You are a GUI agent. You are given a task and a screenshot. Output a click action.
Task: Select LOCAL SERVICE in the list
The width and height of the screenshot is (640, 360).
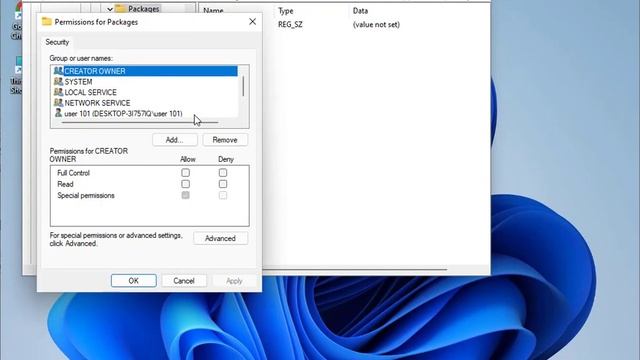pos(91,92)
